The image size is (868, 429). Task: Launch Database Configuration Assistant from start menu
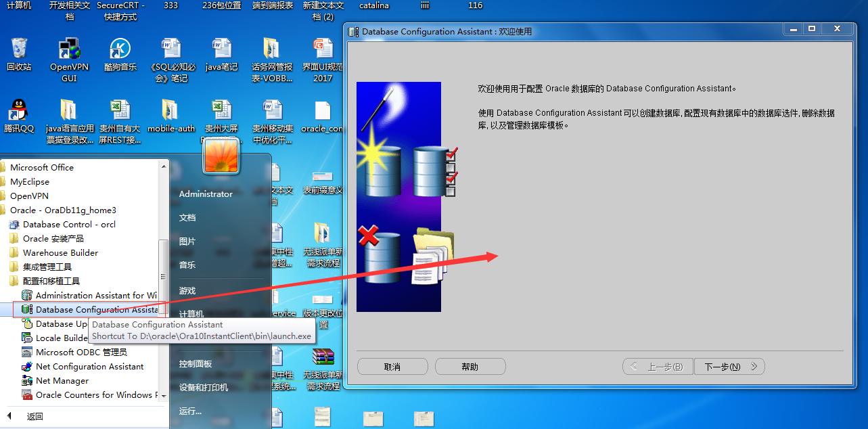pos(89,309)
